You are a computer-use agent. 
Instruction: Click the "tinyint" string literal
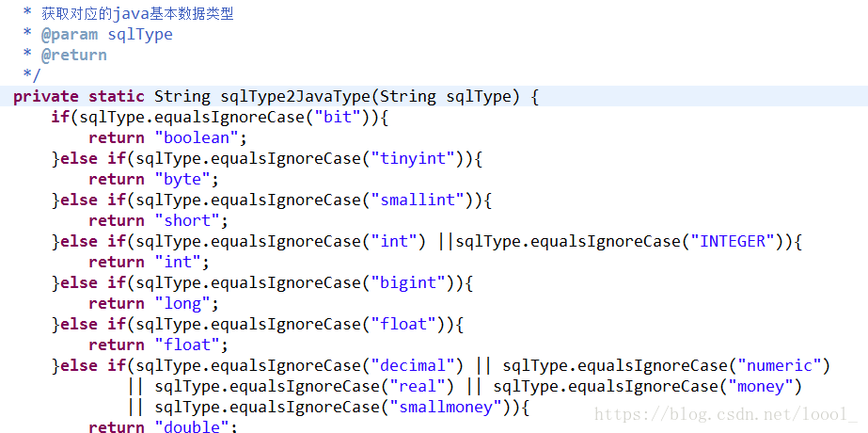pyautogui.click(x=413, y=158)
